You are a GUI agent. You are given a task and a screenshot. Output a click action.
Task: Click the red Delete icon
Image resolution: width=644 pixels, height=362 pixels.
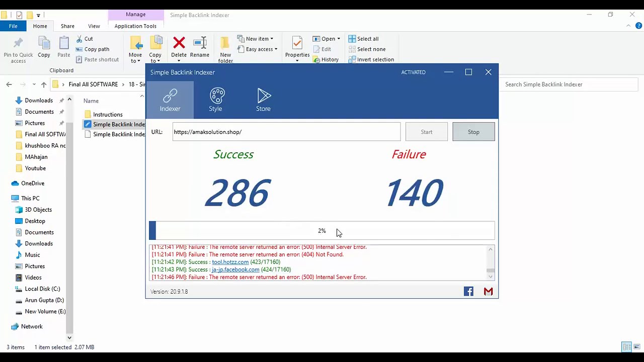[179, 47]
